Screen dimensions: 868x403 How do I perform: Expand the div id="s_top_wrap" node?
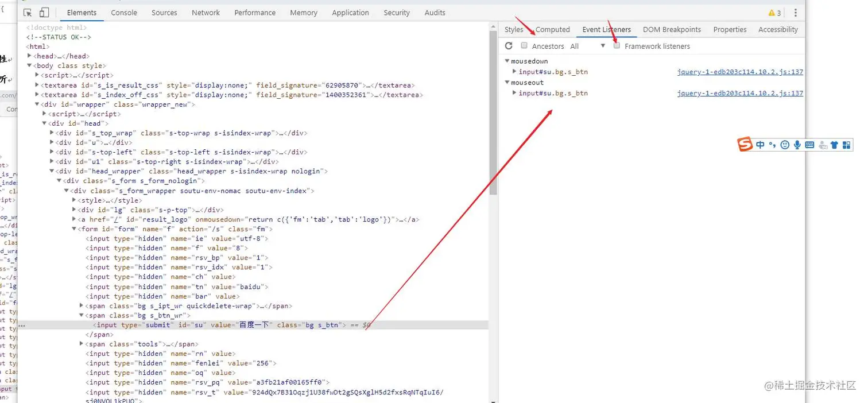[x=52, y=133]
